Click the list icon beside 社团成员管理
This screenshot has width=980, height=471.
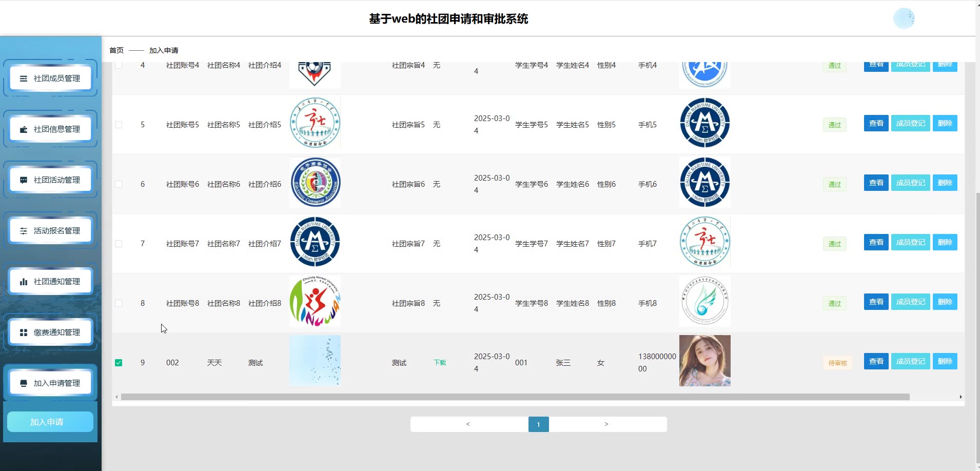point(24,78)
